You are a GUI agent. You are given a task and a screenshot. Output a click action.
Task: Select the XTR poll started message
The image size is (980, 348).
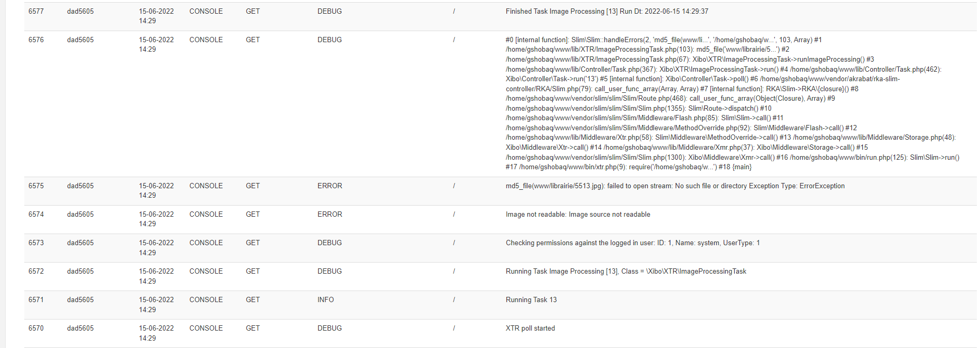[530, 328]
